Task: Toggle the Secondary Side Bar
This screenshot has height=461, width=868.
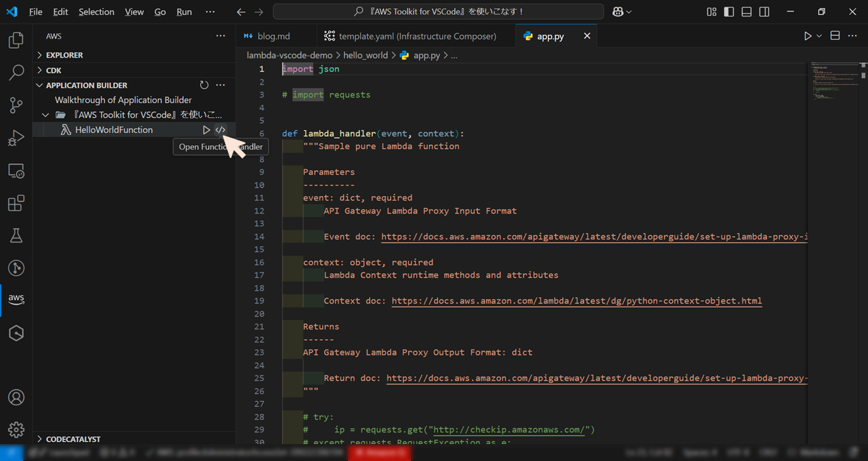Action: [765, 12]
